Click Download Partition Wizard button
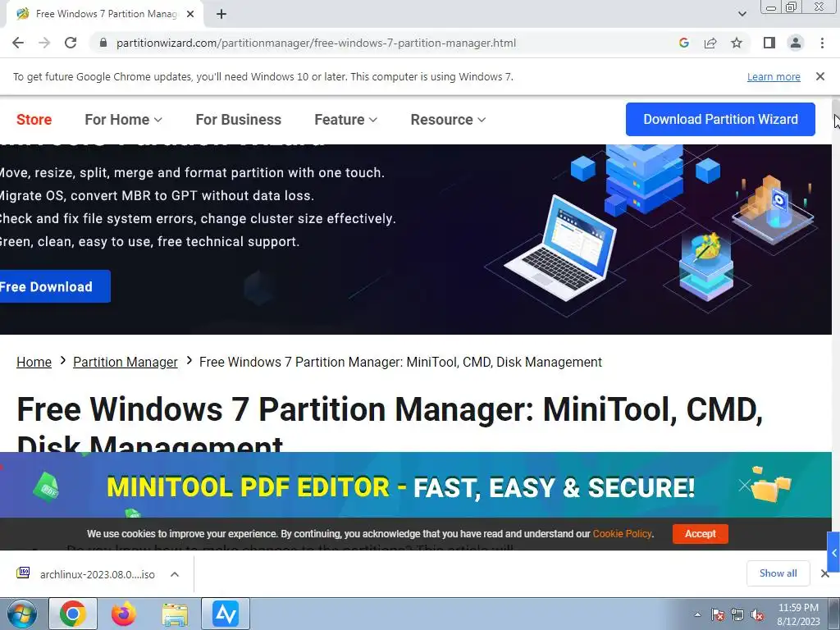This screenshot has height=630, width=840. coord(720,120)
